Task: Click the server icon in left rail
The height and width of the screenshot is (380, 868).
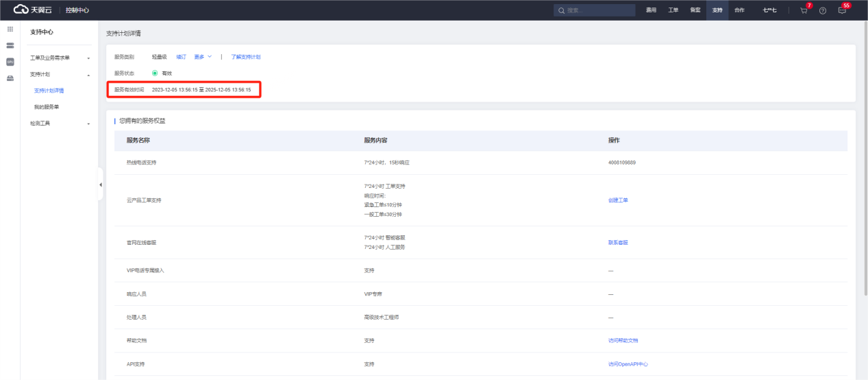Action: (10, 45)
